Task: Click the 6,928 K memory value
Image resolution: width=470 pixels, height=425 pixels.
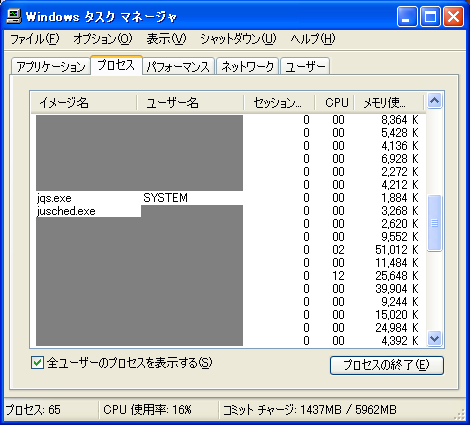Action: click(400, 159)
